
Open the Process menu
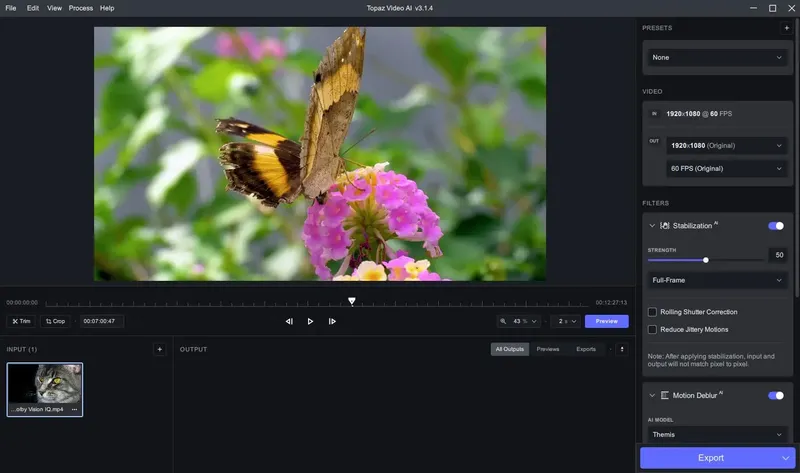click(x=81, y=8)
